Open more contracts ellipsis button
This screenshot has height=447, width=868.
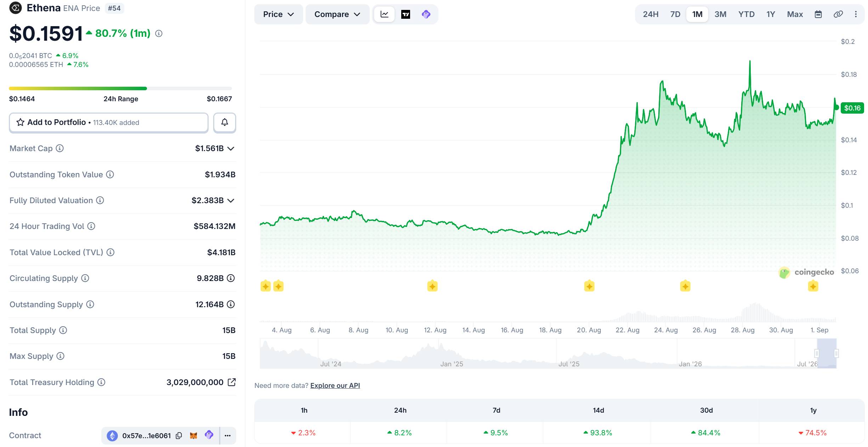coord(228,436)
